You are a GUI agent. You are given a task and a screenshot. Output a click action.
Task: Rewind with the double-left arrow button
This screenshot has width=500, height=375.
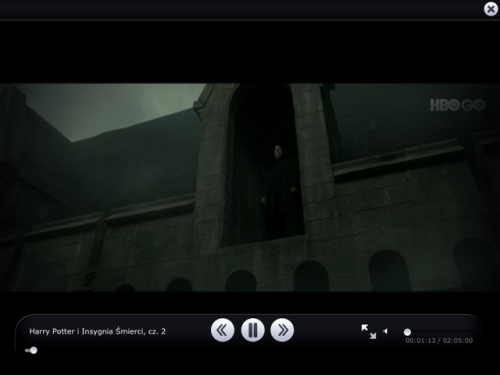click(x=222, y=330)
